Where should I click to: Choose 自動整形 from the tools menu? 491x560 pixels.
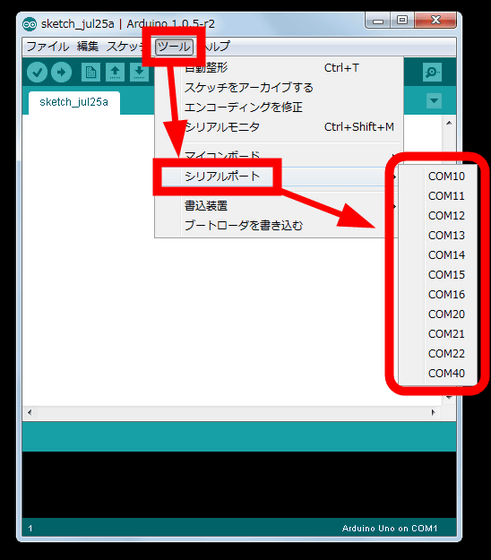point(279,68)
